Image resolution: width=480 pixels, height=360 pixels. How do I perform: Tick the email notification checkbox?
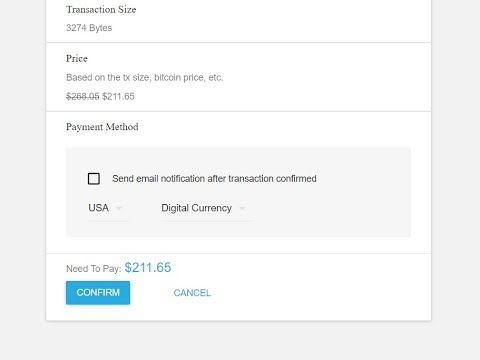click(x=94, y=179)
